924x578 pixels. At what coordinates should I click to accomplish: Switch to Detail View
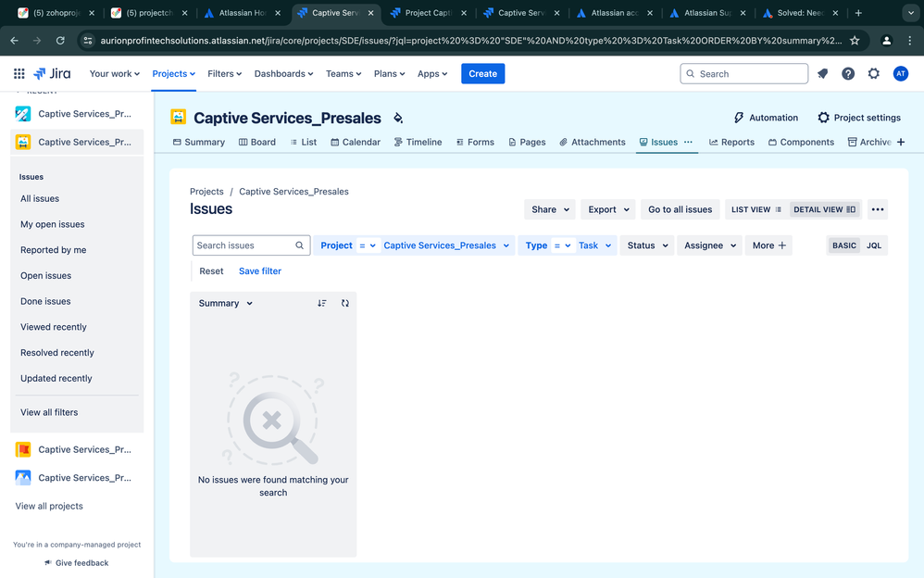824,209
